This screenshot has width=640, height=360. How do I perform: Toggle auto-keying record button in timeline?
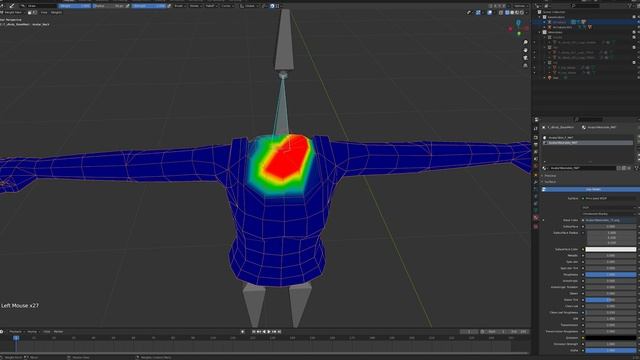(242, 332)
